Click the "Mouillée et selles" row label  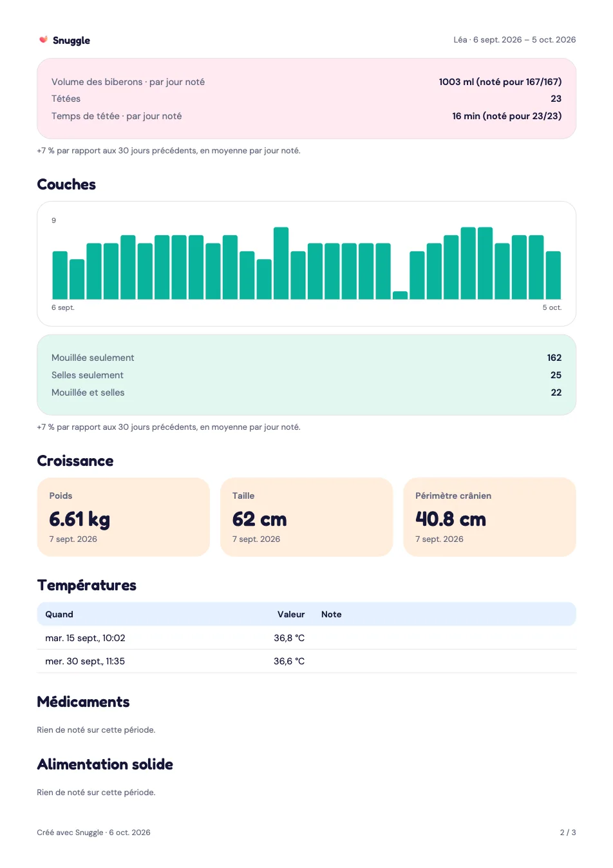(x=88, y=392)
